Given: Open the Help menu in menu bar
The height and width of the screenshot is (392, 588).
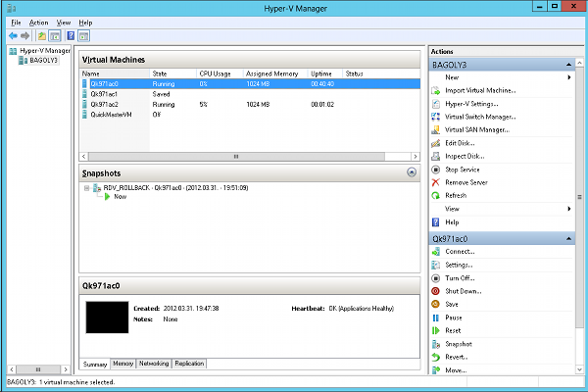Looking at the screenshot, I should pyautogui.click(x=85, y=23).
